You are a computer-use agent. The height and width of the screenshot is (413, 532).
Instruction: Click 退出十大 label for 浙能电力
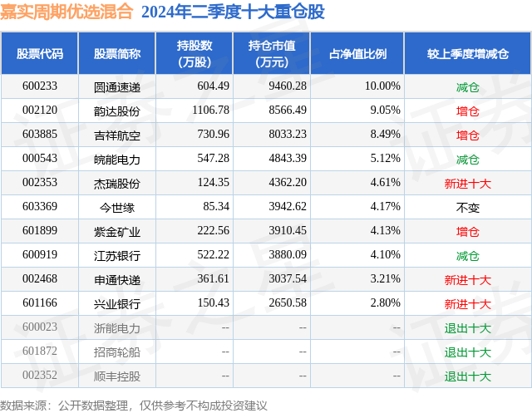(x=468, y=328)
